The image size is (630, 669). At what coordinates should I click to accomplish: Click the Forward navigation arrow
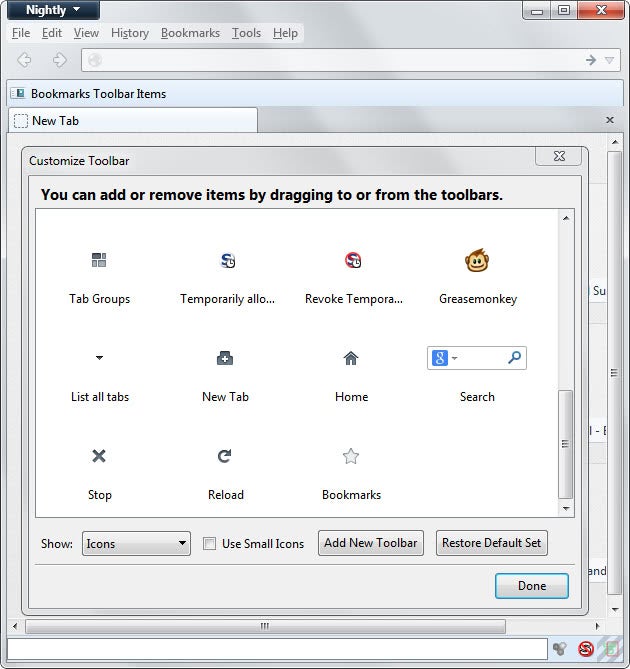(60, 60)
